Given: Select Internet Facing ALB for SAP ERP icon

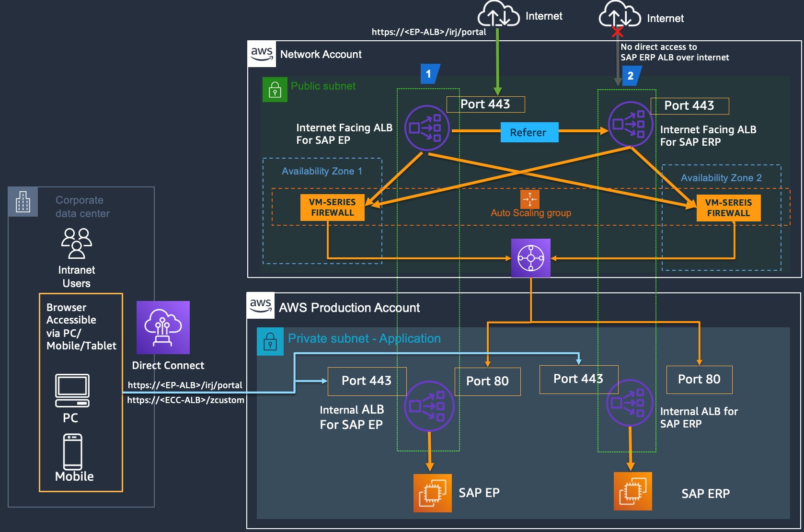Looking at the screenshot, I should point(630,124).
